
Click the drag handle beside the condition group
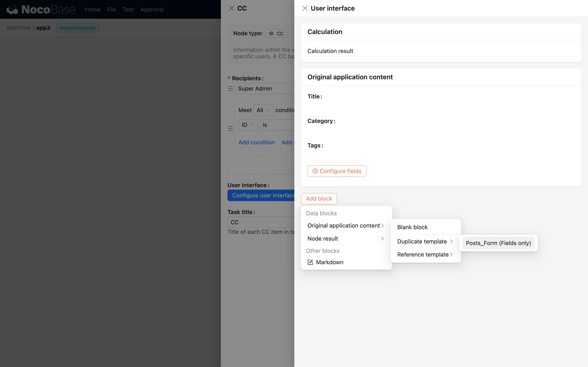[230, 128]
